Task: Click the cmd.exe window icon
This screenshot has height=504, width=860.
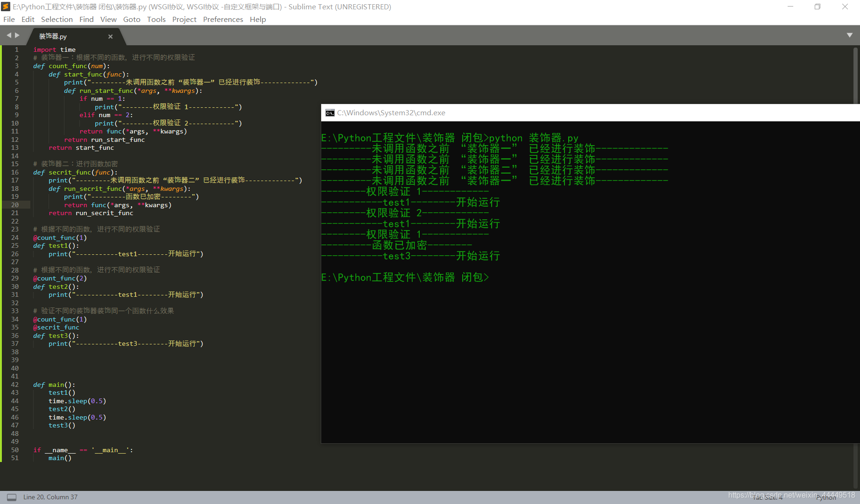Action: (x=330, y=113)
